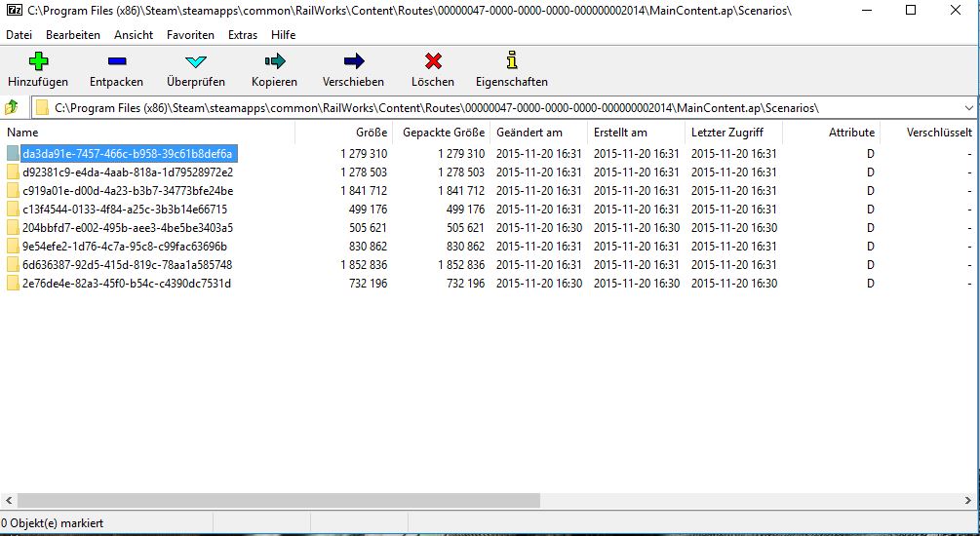Click folder icon of c13f4544-0133-4f84 row
This screenshot has width=980, height=536.
[13, 210]
